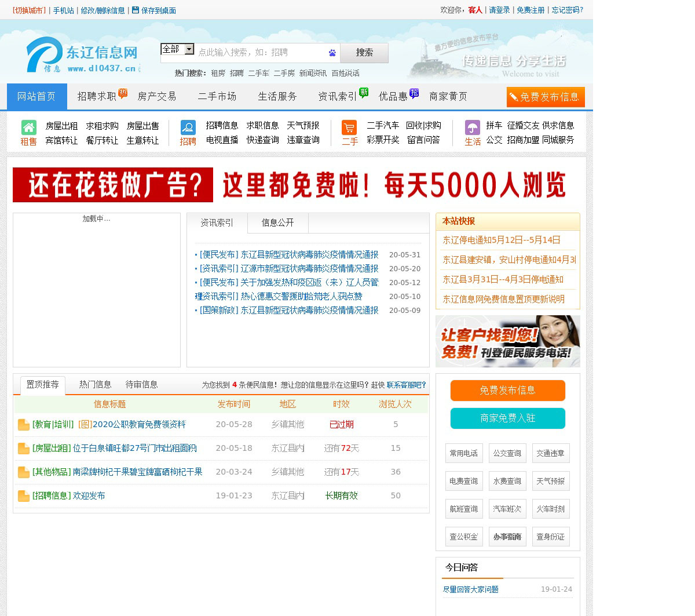Click the purple umbrella 生活 icon
The image size is (695, 616).
click(x=472, y=127)
